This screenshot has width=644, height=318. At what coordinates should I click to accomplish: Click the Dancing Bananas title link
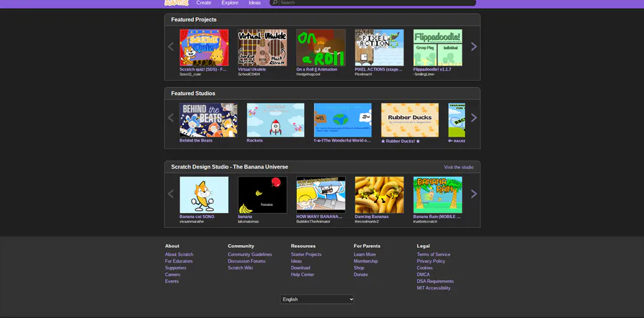(371, 217)
